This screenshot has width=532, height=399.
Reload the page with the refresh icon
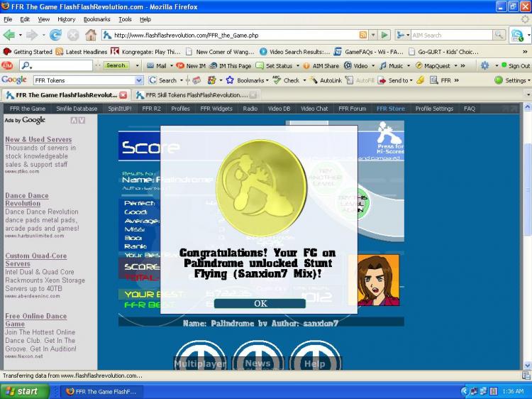click(x=55, y=35)
